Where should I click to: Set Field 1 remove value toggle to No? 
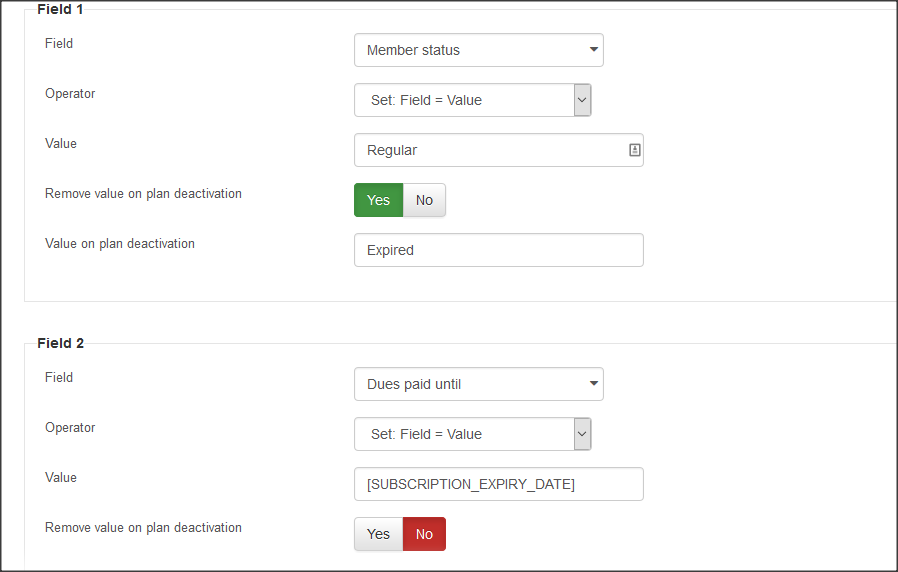pos(424,200)
